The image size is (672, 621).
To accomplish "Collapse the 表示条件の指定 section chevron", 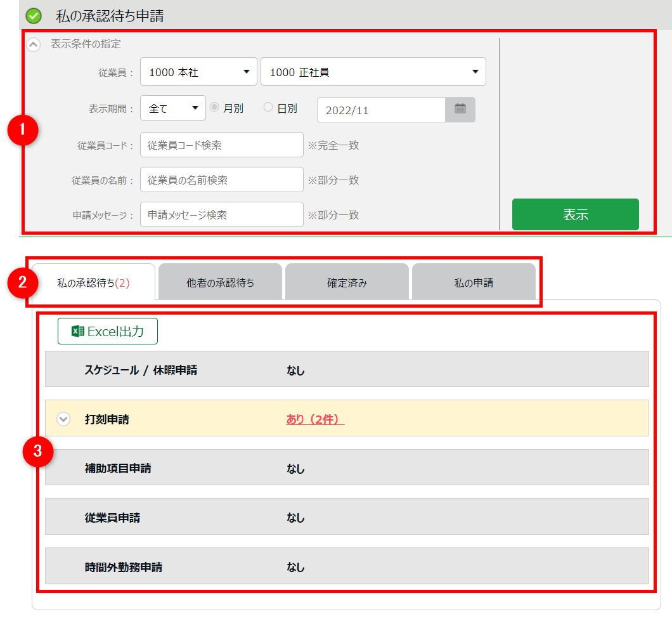I will pyautogui.click(x=34, y=45).
